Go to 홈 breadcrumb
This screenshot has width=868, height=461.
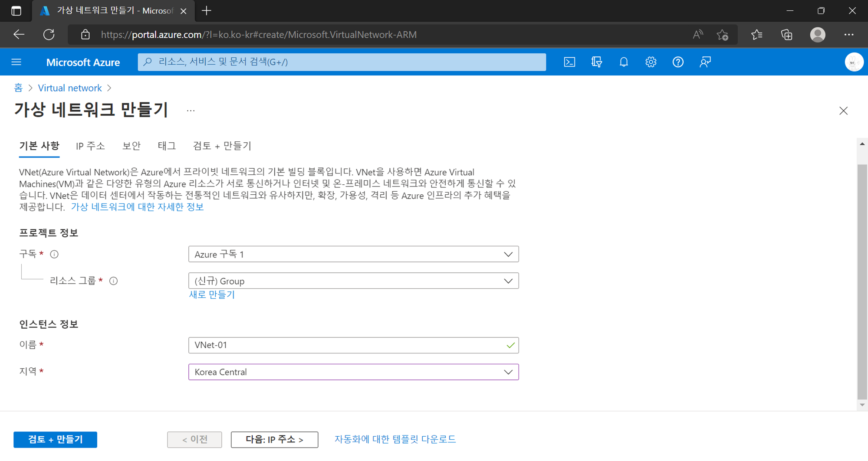coord(18,88)
